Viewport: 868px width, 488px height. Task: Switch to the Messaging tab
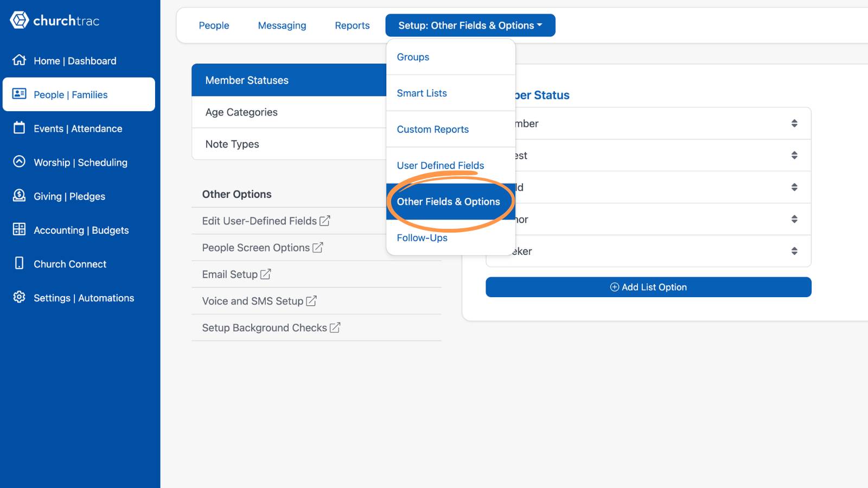coord(282,25)
